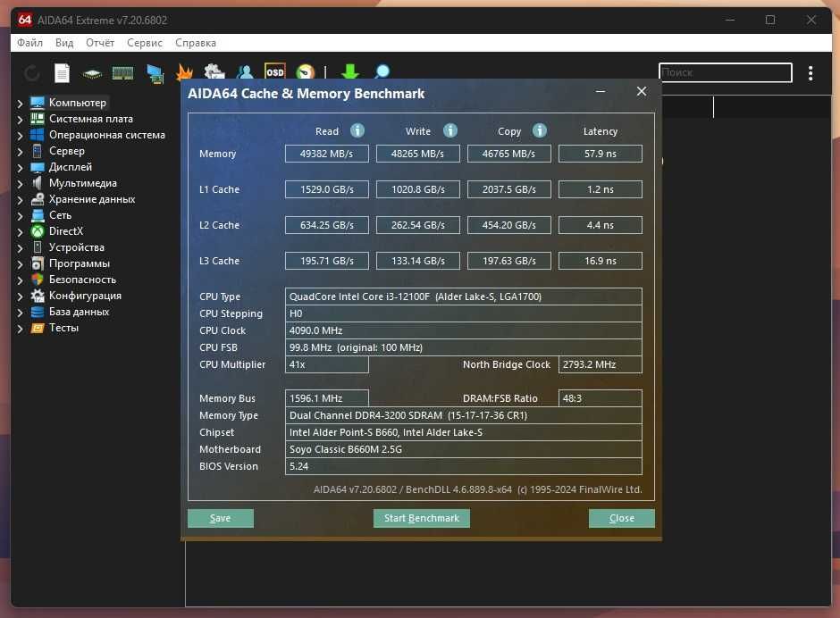Viewport: 840px width, 618px height.
Task: Click the green download arrow icon
Action: (350, 72)
